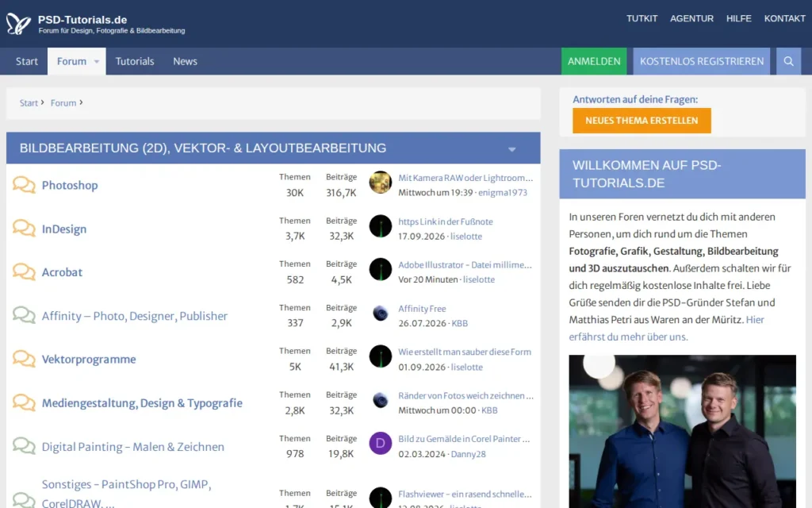Click 'Hier erfährst du mehr über uns' link

666,328
